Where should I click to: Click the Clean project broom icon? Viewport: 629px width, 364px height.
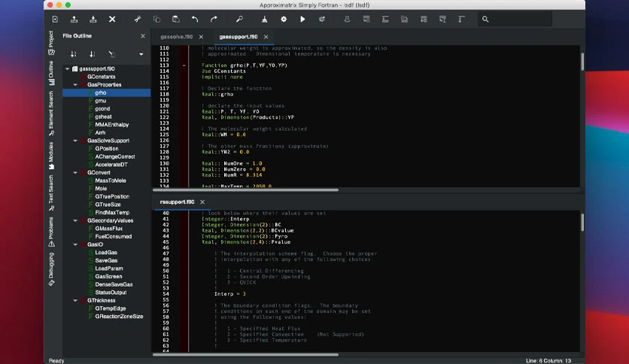point(264,20)
